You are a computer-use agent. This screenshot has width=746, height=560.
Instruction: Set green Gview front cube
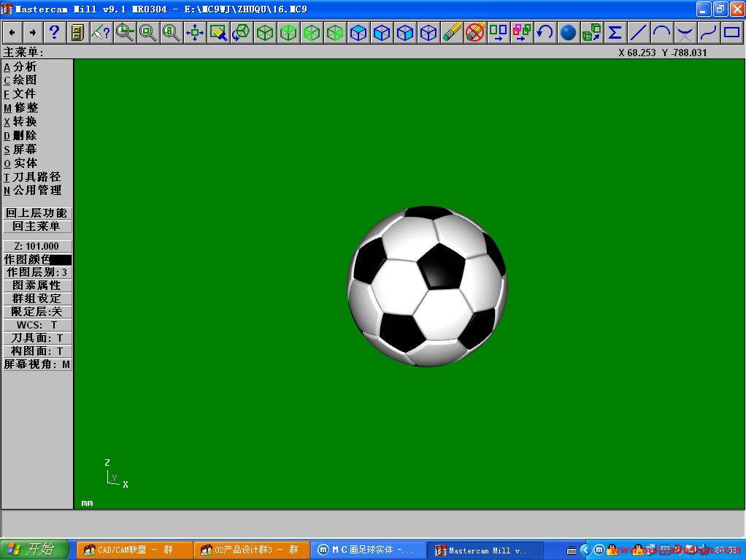click(312, 32)
